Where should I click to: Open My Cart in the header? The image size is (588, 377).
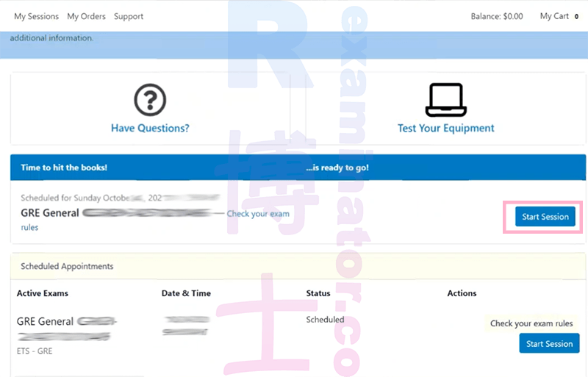[x=554, y=16]
